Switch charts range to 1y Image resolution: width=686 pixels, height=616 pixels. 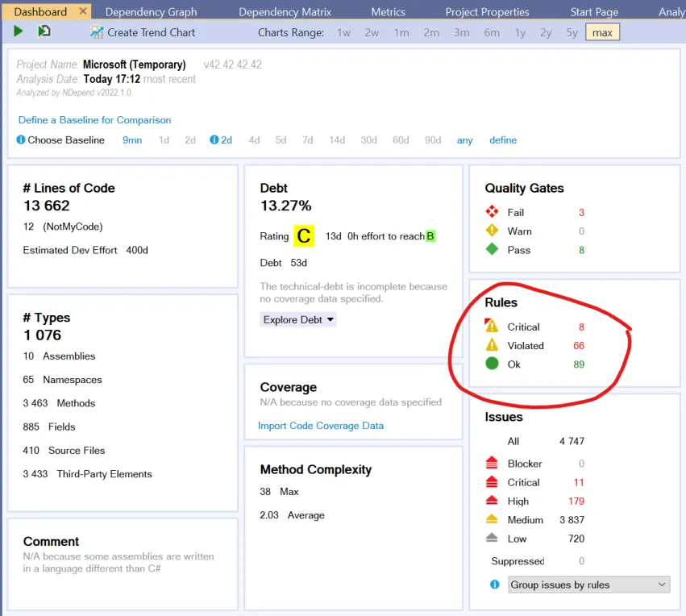[x=521, y=32]
